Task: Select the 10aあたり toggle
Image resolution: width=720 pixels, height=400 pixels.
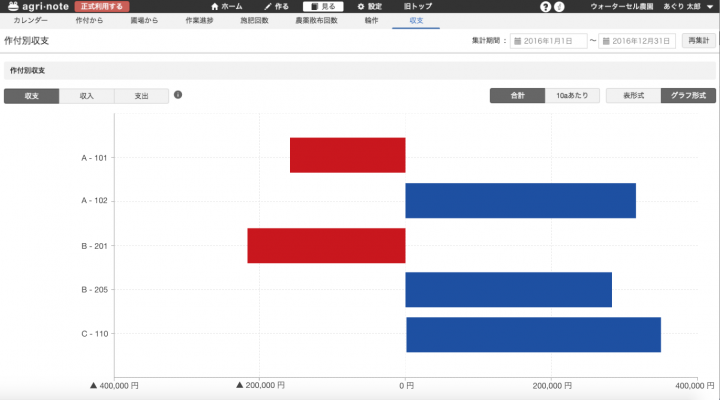Action: [x=572, y=96]
